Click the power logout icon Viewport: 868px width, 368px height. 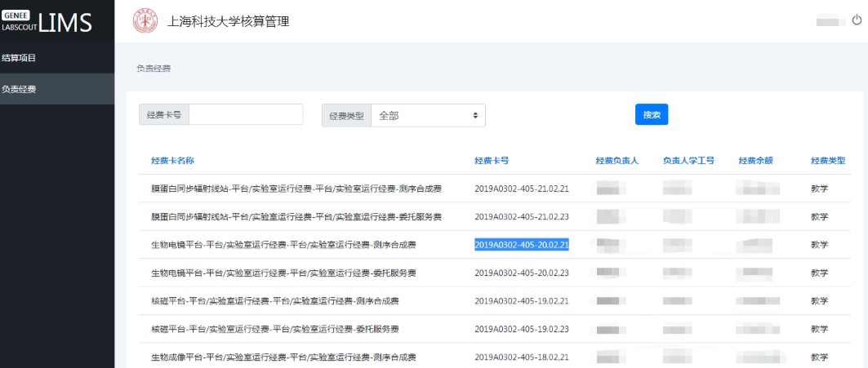point(857,21)
